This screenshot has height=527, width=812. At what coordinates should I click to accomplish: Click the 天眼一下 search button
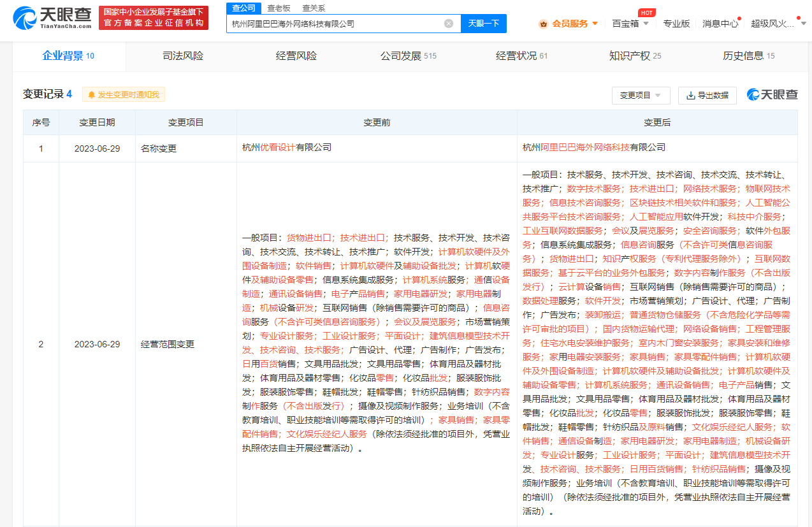coord(484,24)
